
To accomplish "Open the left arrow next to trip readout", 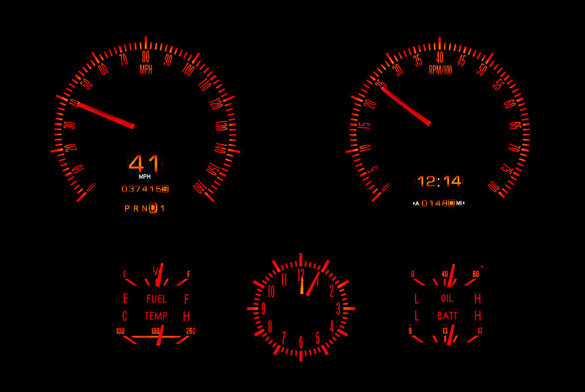I will (x=414, y=203).
